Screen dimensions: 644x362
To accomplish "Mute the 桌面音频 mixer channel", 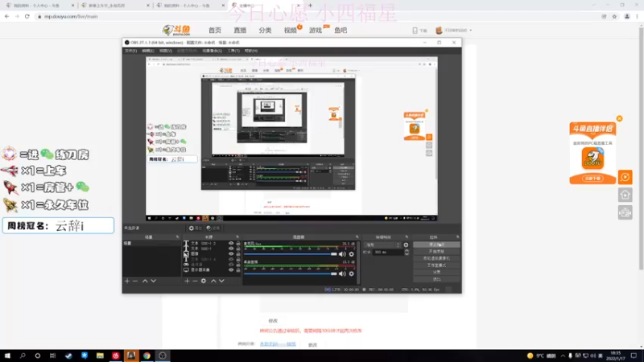I will click(342, 274).
